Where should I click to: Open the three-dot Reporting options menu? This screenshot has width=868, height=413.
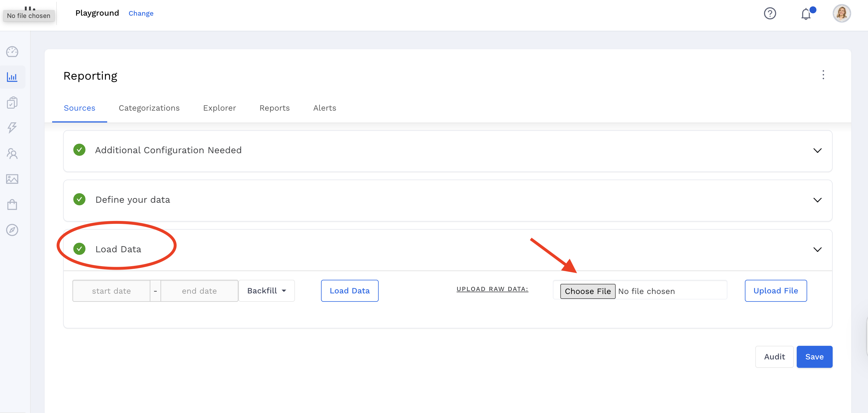[823, 75]
